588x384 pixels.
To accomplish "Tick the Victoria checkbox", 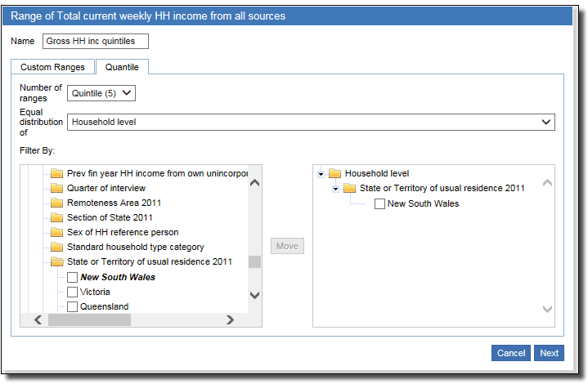I will pyautogui.click(x=72, y=292).
